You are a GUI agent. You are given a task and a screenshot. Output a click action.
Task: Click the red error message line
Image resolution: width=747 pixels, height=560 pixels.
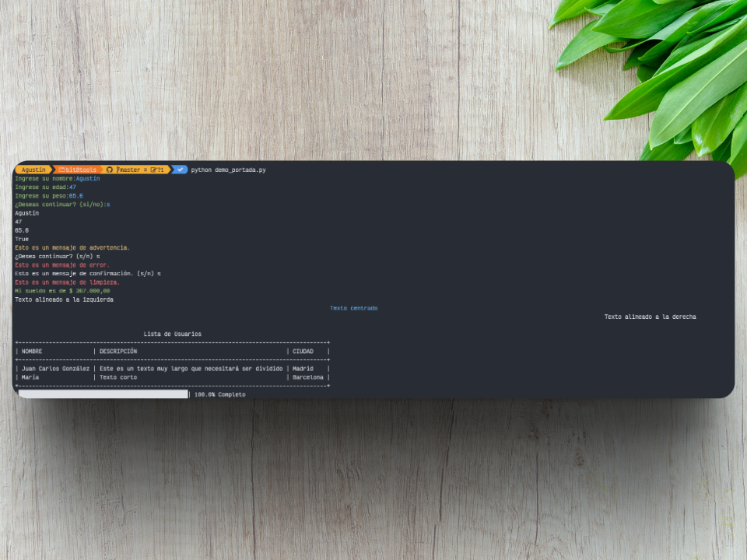pyautogui.click(x=62, y=264)
